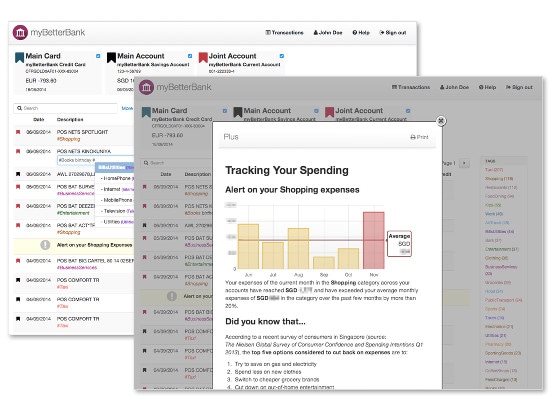This screenshot has width=550, height=413.
Task: Click black flag of the AWL transaction row
Action: coord(18,174)
